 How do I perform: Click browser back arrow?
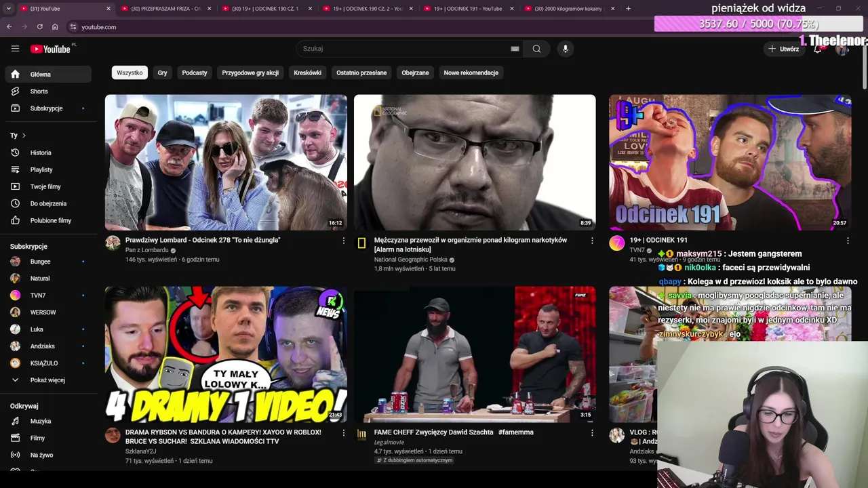pos(9,27)
